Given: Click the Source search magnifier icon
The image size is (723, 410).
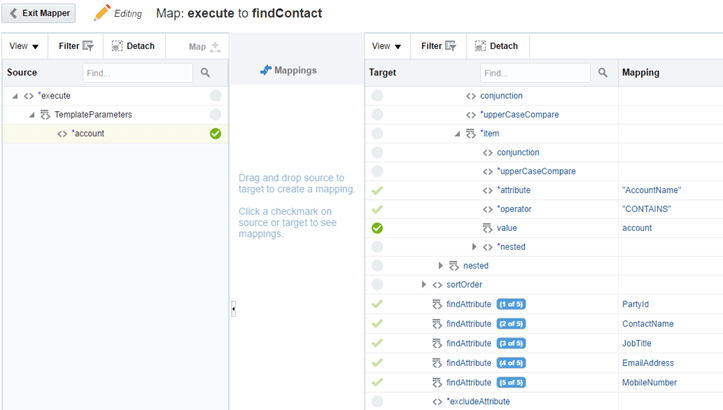Looking at the screenshot, I should [205, 73].
